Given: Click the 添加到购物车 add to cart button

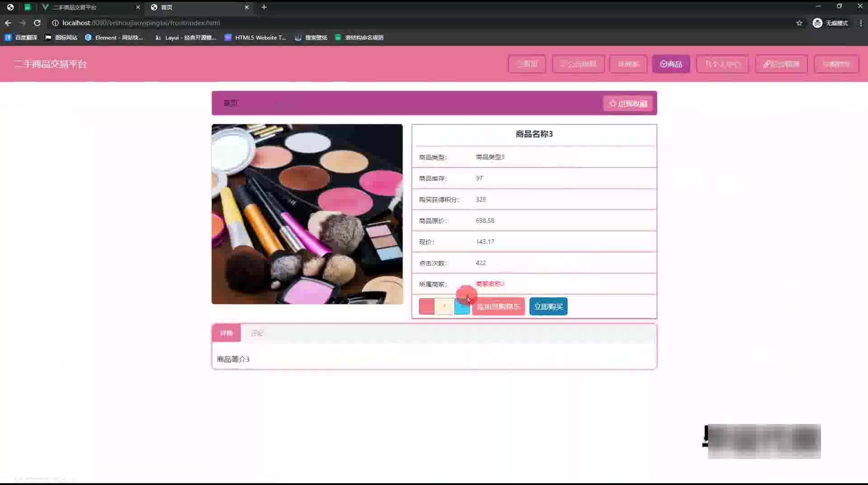Looking at the screenshot, I should 498,306.
